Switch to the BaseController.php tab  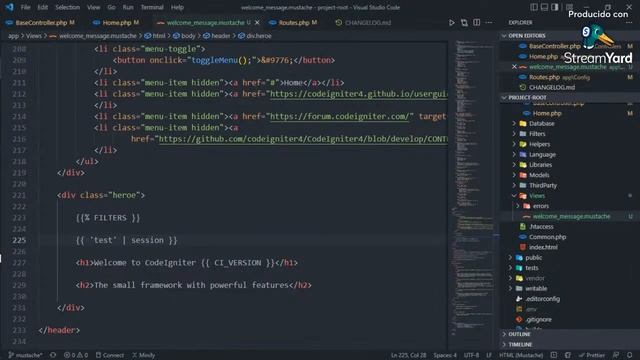tap(40, 23)
